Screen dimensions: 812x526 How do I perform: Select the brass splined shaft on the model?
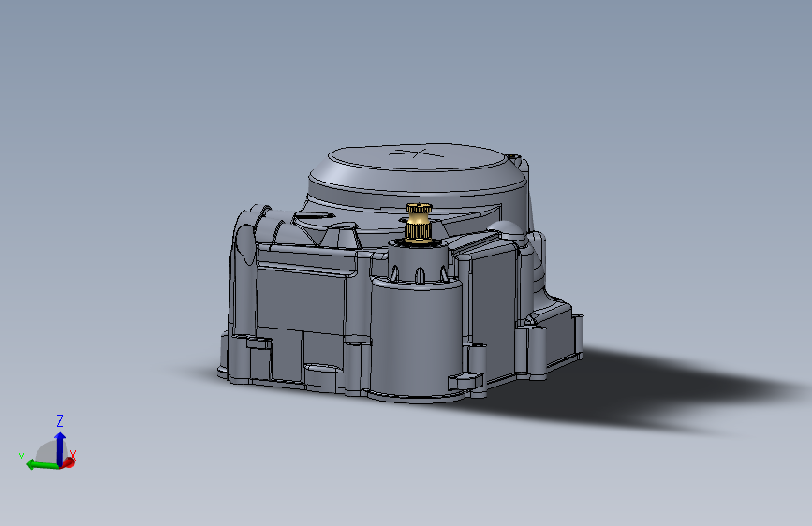point(418,223)
